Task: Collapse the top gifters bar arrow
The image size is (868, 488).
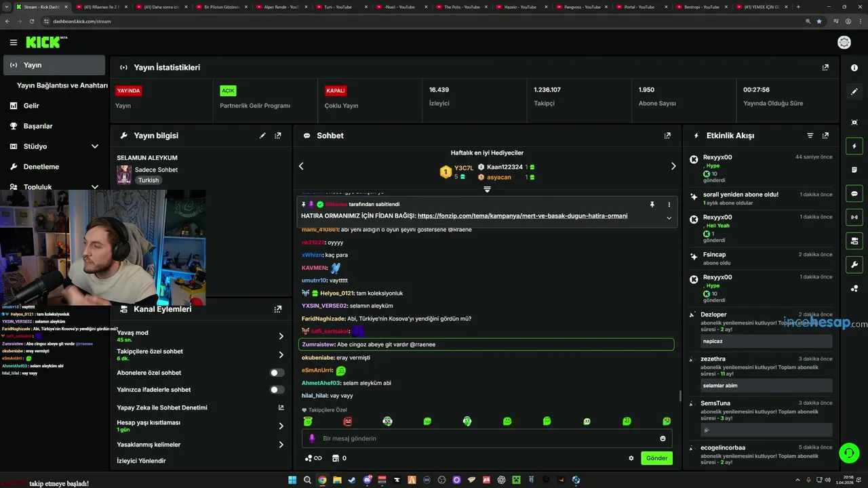Action: point(487,190)
